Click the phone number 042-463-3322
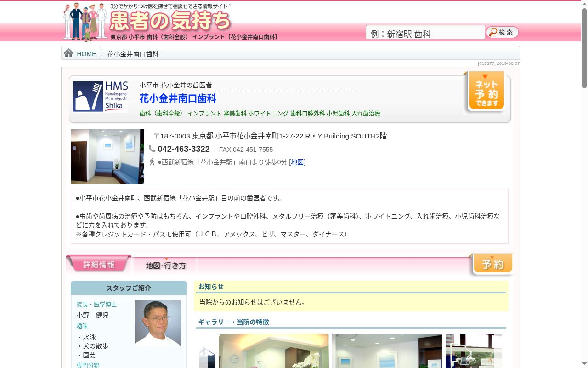This screenshot has width=588, height=368. (184, 149)
